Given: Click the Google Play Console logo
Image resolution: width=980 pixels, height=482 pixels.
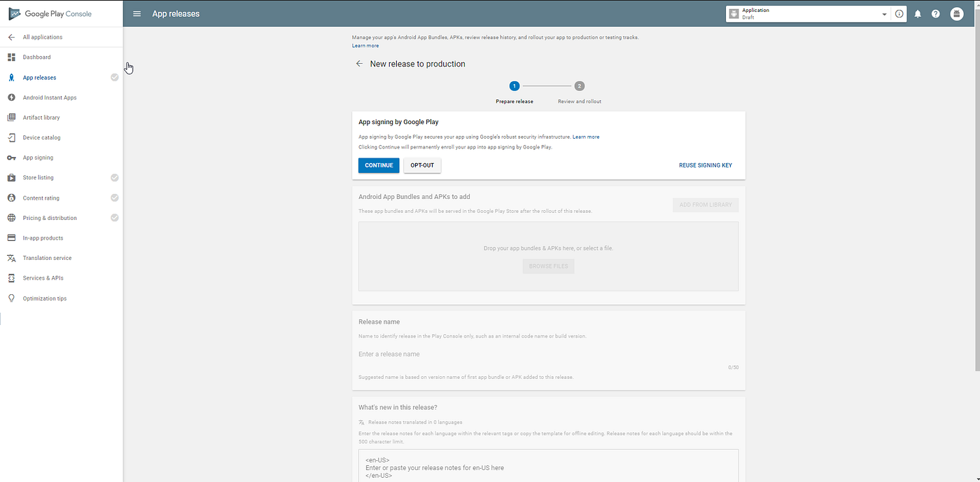Looking at the screenshot, I should [x=50, y=13].
